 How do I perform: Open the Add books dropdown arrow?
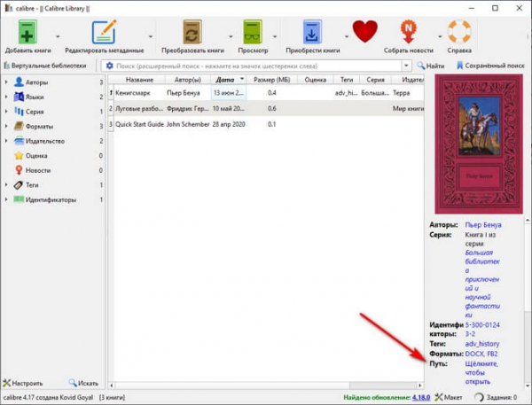[x=58, y=36]
